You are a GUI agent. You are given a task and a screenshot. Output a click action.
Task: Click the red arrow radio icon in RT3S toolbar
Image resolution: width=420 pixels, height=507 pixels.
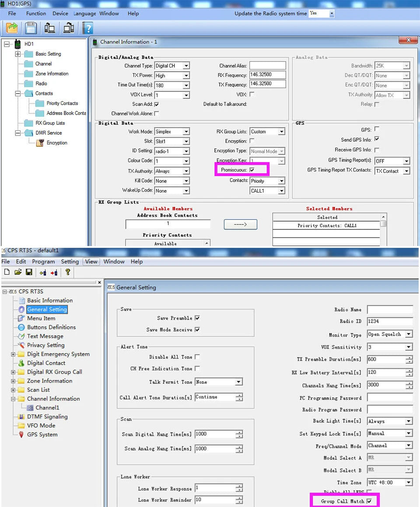tap(54, 272)
